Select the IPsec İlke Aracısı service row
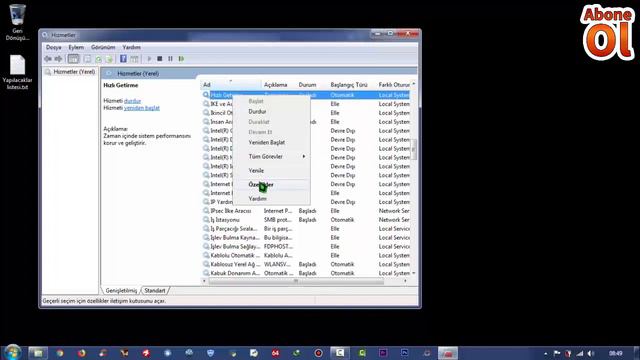640x360 pixels. point(306,211)
